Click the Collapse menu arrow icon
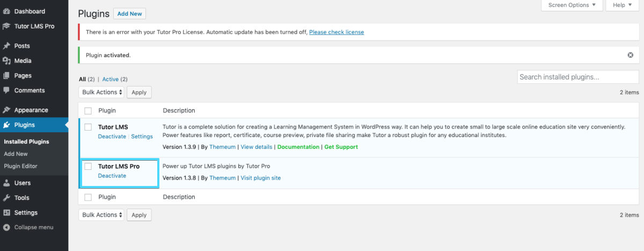Image resolution: width=644 pixels, height=251 pixels. click(6, 227)
